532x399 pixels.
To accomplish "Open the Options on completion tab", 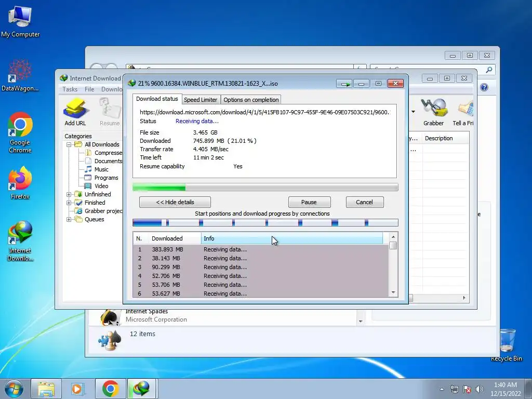I will click(251, 100).
